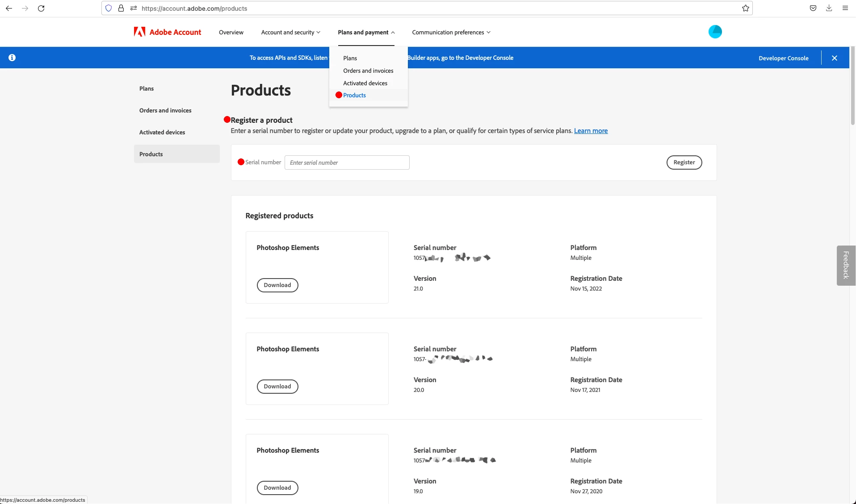
Task: Follow the Learn more link
Action: point(591,131)
